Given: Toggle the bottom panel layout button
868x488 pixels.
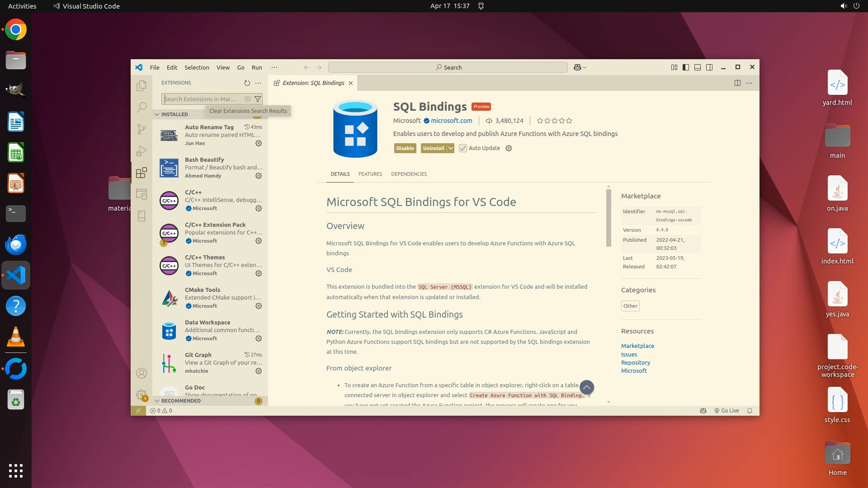Looking at the screenshot, I should click(698, 67).
